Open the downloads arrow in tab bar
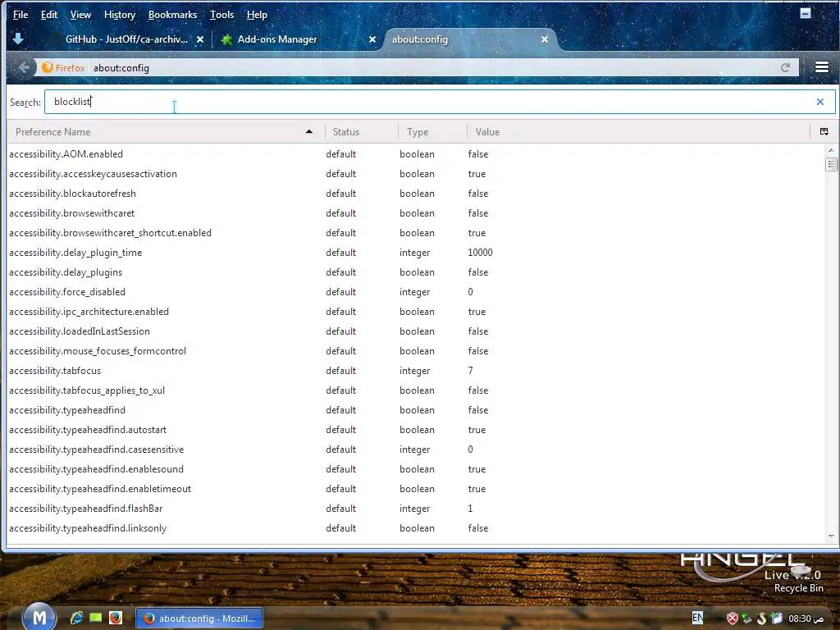The image size is (840, 630). click(x=18, y=39)
